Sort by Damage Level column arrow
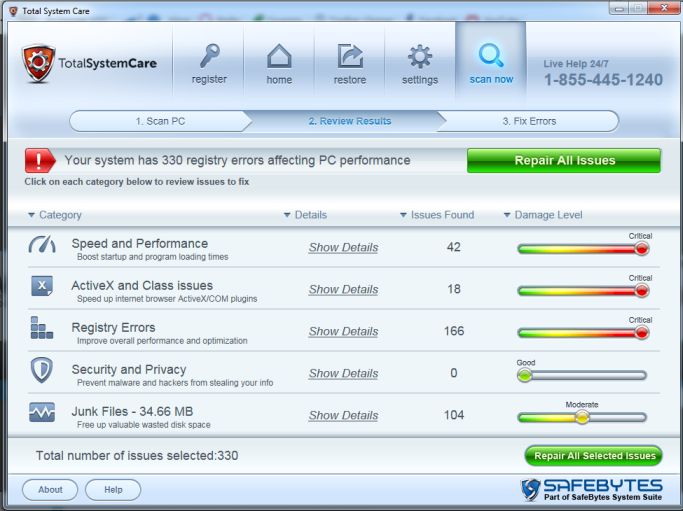 (507, 215)
